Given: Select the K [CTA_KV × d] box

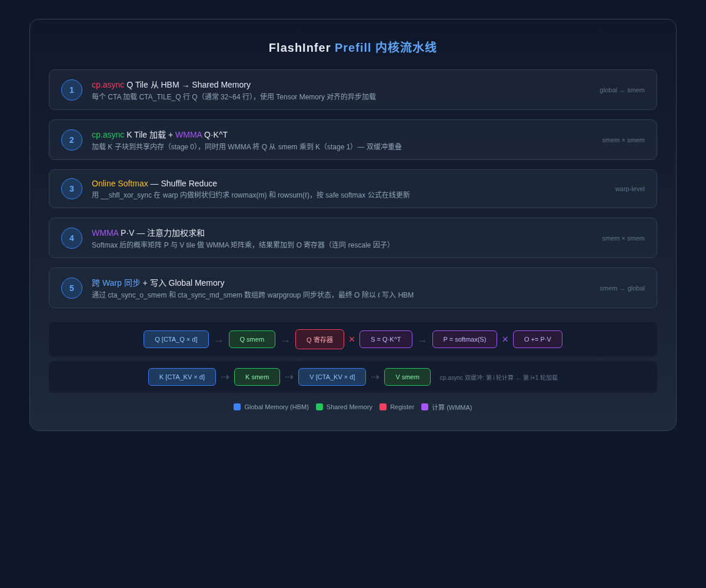Looking at the screenshot, I should tap(182, 377).
